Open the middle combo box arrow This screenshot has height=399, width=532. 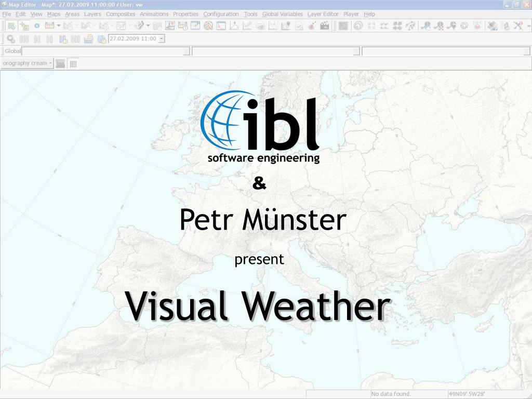point(356,51)
